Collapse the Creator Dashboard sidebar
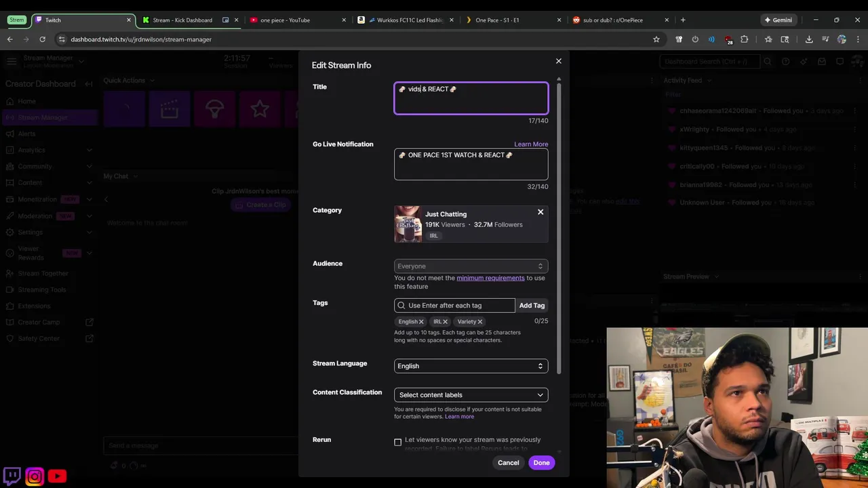 click(89, 84)
